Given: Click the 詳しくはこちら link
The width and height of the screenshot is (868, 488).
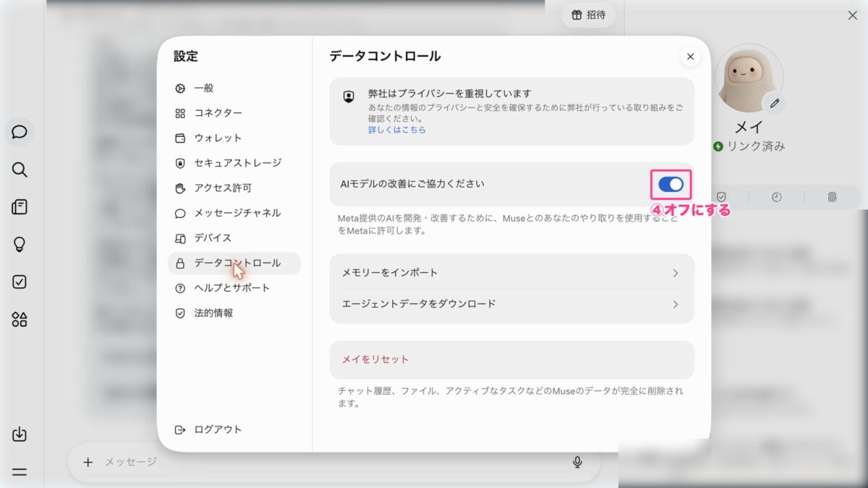Looking at the screenshot, I should point(397,130).
